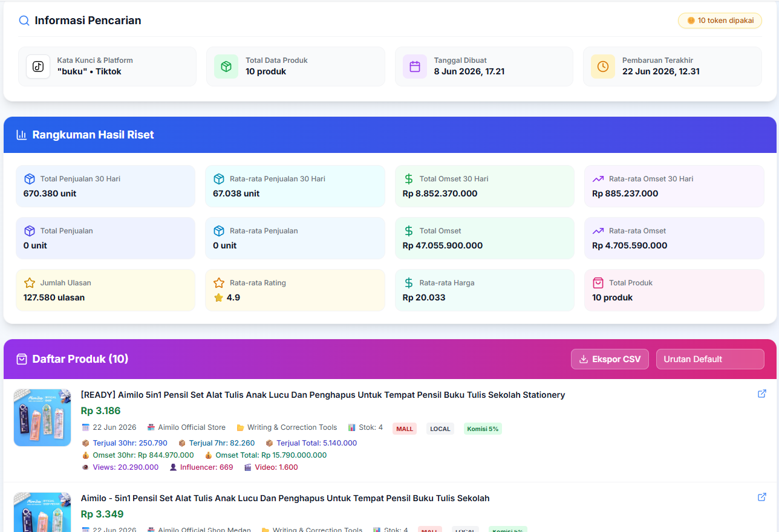779x532 pixels.
Task: Click the star icon for Jumlah Ulasan
Action: coord(30,283)
